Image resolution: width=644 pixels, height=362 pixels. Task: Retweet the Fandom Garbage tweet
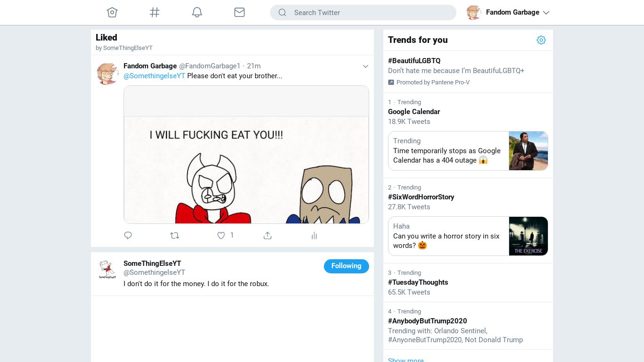174,235
